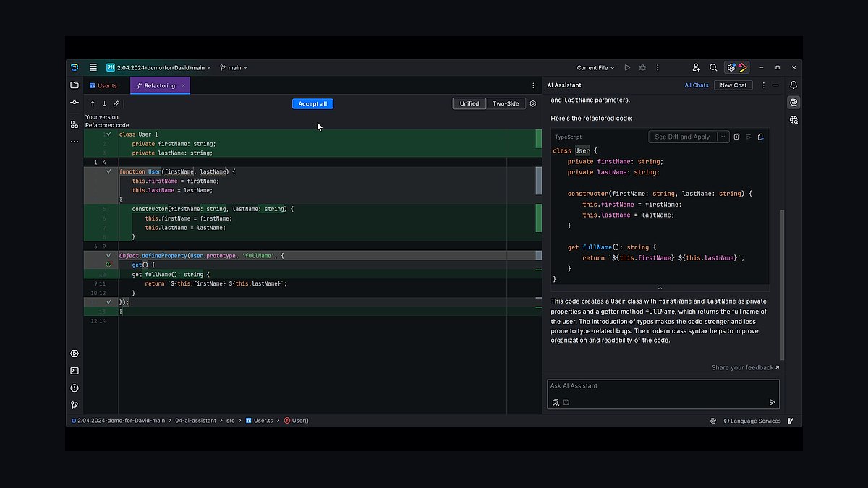Run the current file
The image size is (868, 488).
click(x=627, y=67)
